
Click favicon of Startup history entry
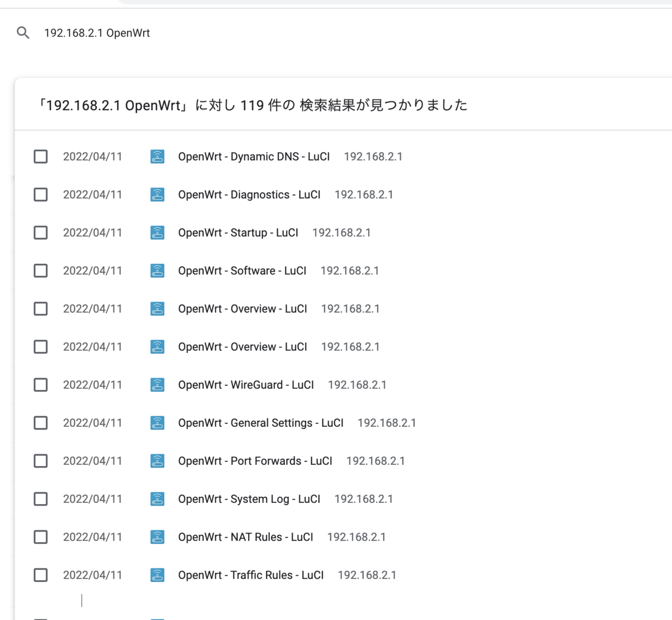pyautogui.click(x=157, y=233)
